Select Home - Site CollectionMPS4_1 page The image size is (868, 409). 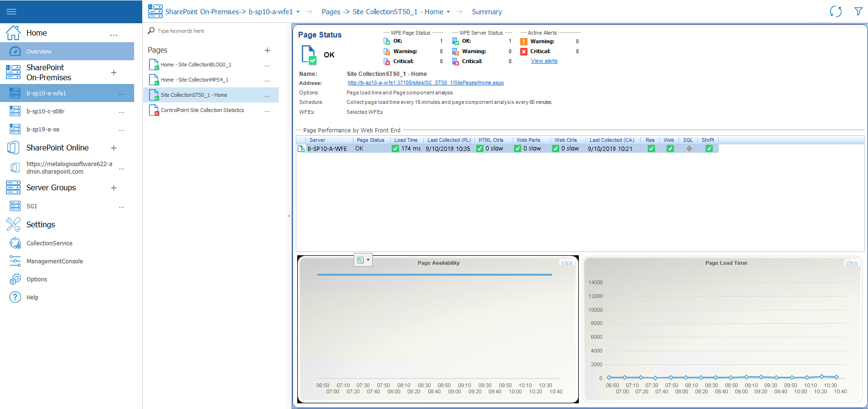194,80
